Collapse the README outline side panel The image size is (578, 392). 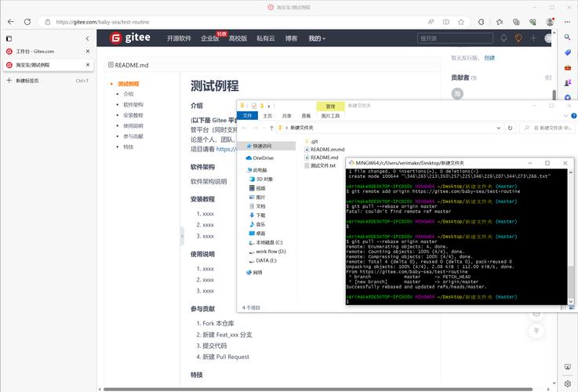tap(182, 236)
